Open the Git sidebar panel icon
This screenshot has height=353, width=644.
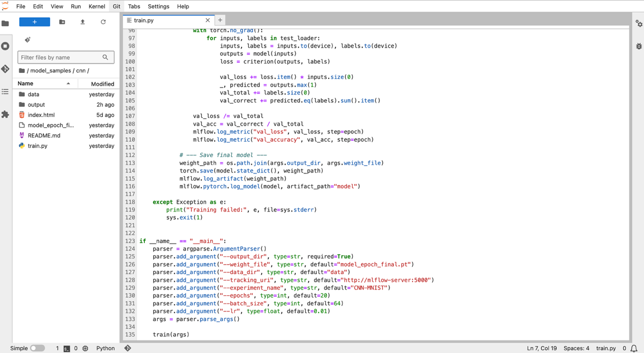coord(6,69)
